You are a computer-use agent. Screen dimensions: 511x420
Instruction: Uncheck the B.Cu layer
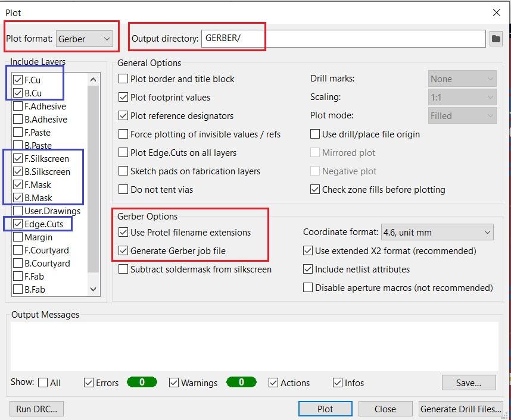coord(18,93)
